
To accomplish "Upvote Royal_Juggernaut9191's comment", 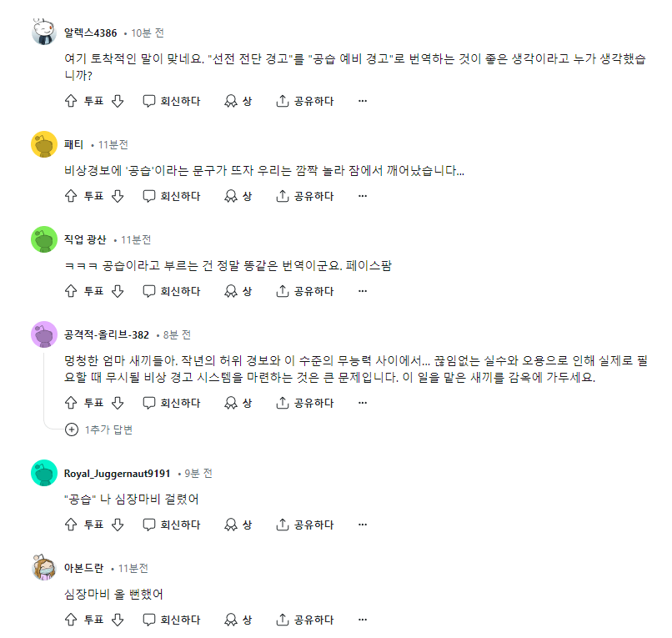I will click(71, 525).
